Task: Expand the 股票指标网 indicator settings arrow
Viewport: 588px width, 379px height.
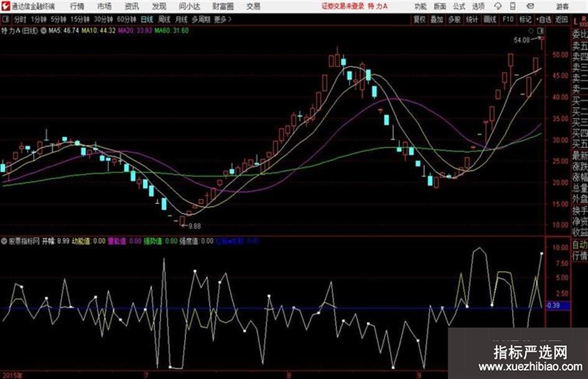Action: 4,241
